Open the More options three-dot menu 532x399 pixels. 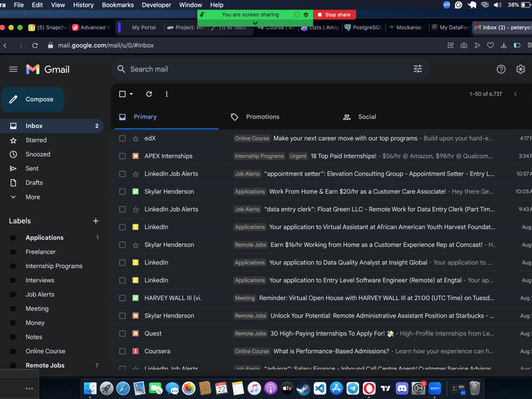pos(167,94)
